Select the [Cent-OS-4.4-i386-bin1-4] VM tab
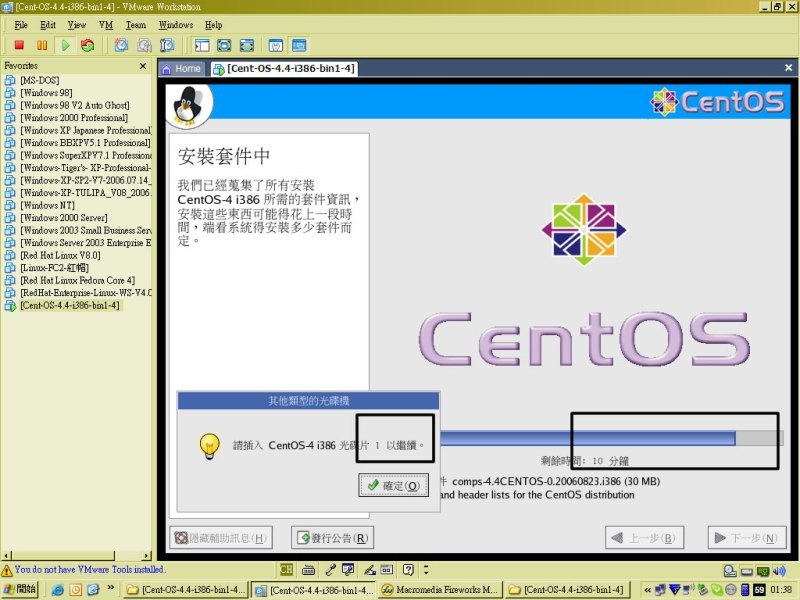800x600 pixels. 284,69
